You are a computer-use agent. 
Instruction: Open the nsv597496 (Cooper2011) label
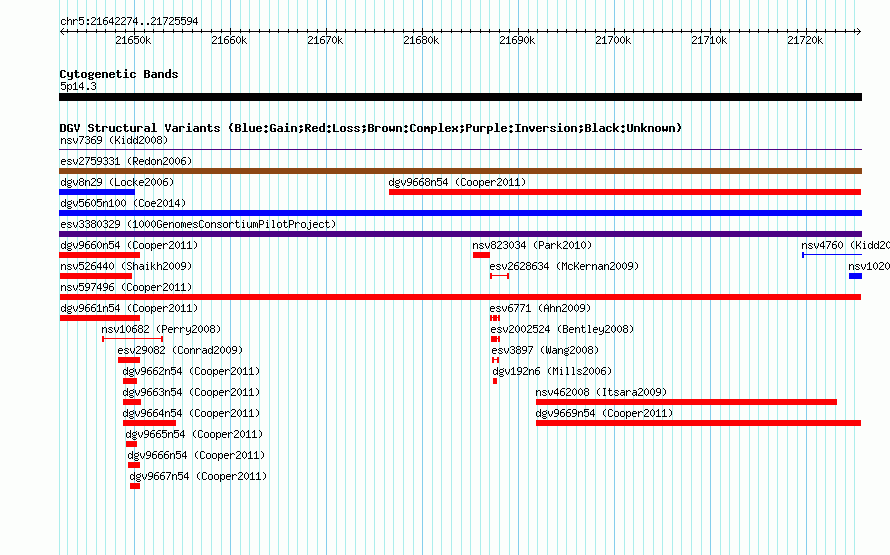(x=126, y=287)
